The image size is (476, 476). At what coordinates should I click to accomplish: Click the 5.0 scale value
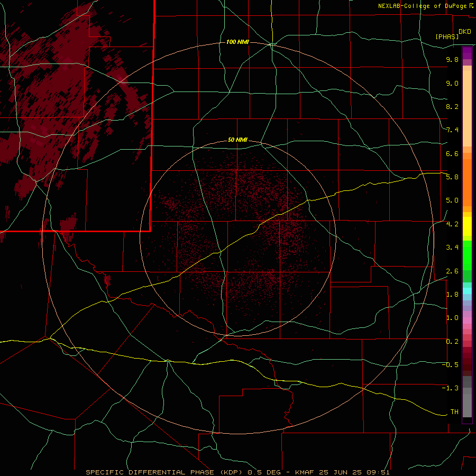point(452,200)
